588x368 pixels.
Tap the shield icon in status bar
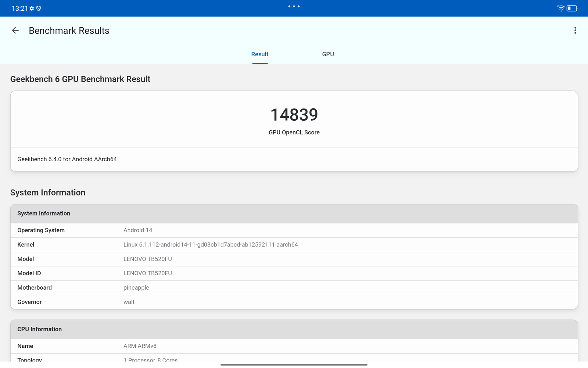[x=39, y=8]
